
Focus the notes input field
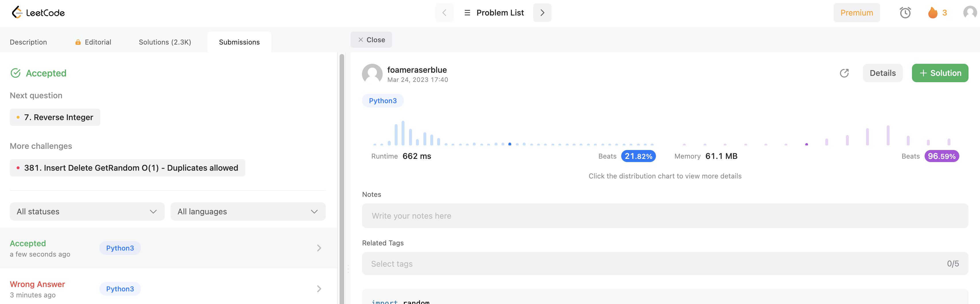(665, 216)
